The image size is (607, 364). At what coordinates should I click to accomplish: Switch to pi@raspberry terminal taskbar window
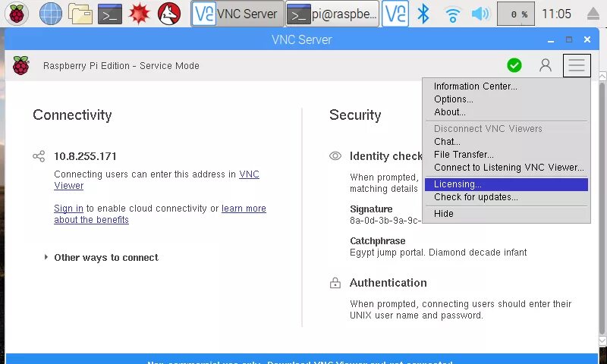point(332,14)
